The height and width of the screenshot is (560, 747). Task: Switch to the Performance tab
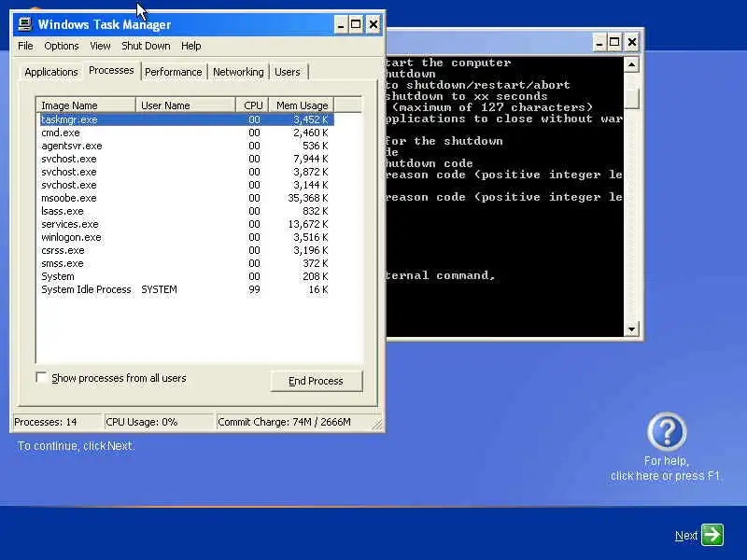coord(174,72)
